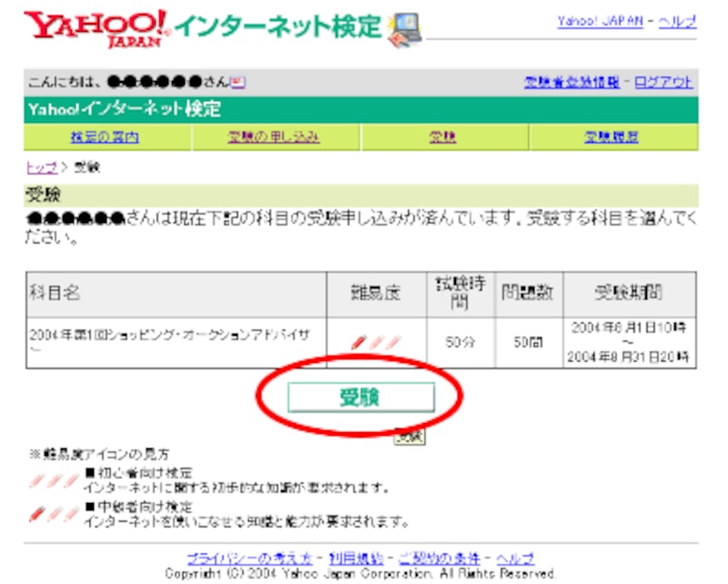Screen dimensions: 728x584
Task: Open the 受験履歴 tab
Action: (x=611, y=137)
